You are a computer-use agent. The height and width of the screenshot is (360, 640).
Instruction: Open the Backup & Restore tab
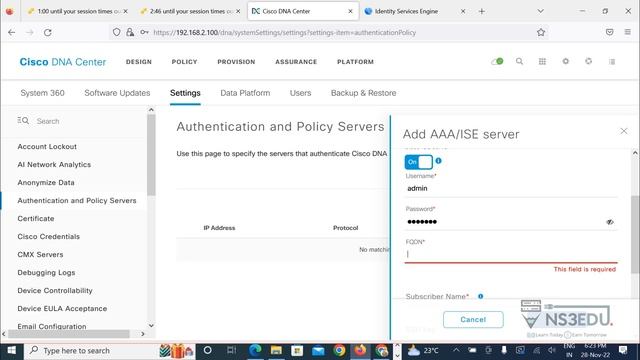[x=364, y=93]
